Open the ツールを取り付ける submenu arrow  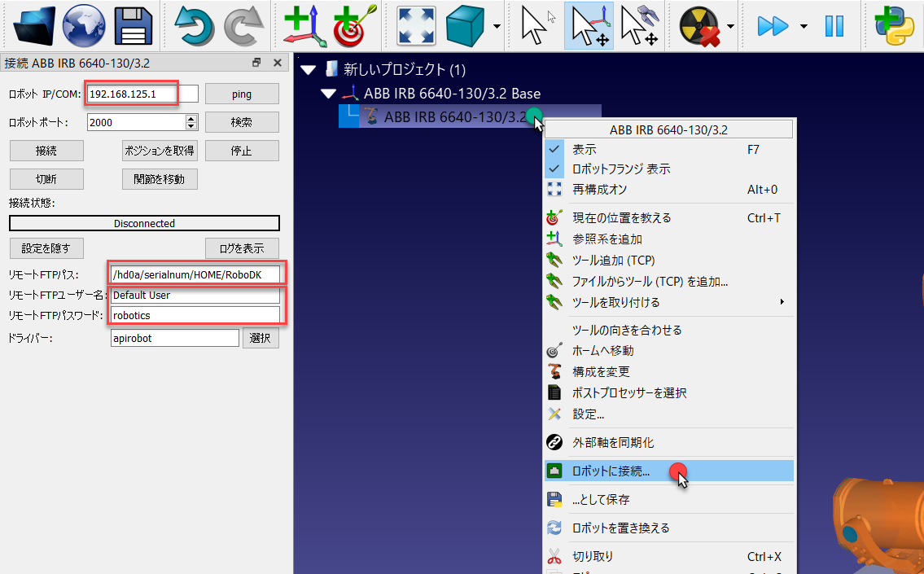pos(782,302)
